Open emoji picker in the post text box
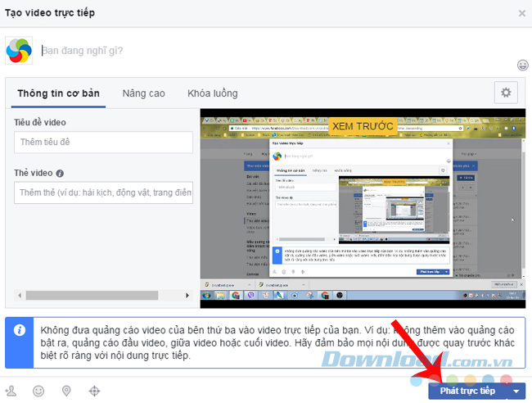 coord(522,65)
